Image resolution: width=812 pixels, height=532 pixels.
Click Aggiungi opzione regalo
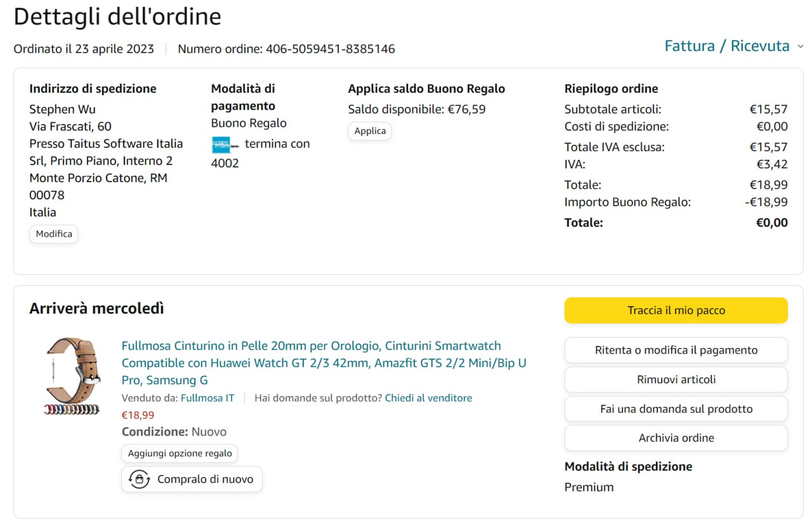tap(180, 453)
